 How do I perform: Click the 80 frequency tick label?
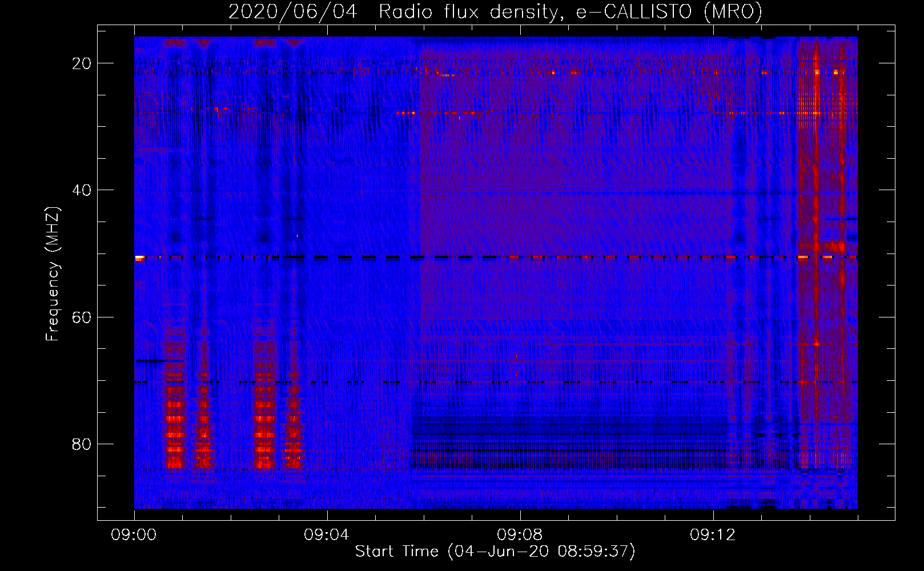pos(82,444)
